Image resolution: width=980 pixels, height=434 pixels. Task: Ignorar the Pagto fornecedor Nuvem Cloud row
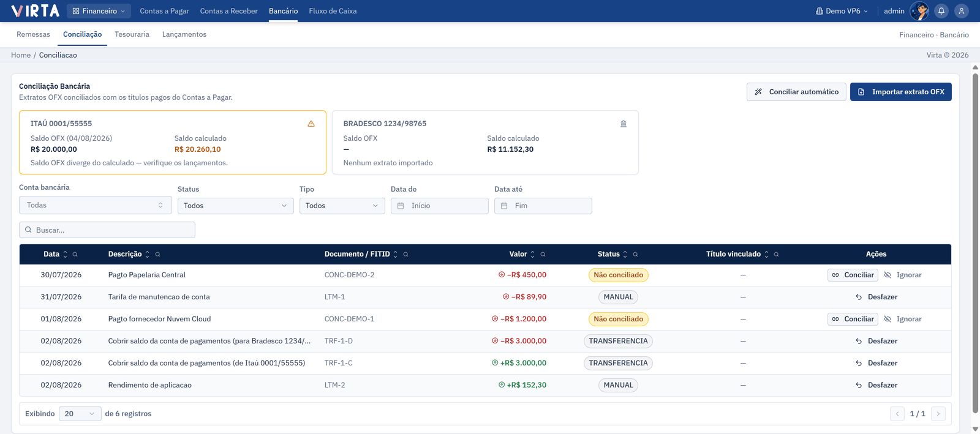(903, 320)
